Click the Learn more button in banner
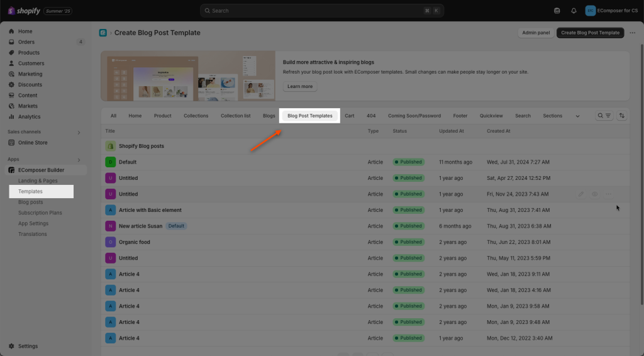Screen dimensions: 644x356 (x=300, y=87)
